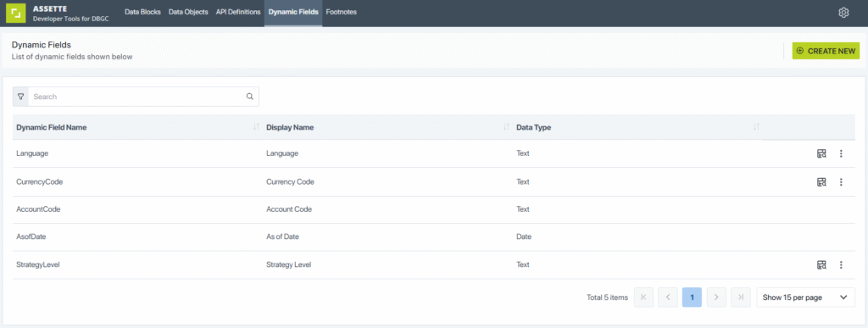
Task: Click CurrencyCode field name cell
Action: 39,181
